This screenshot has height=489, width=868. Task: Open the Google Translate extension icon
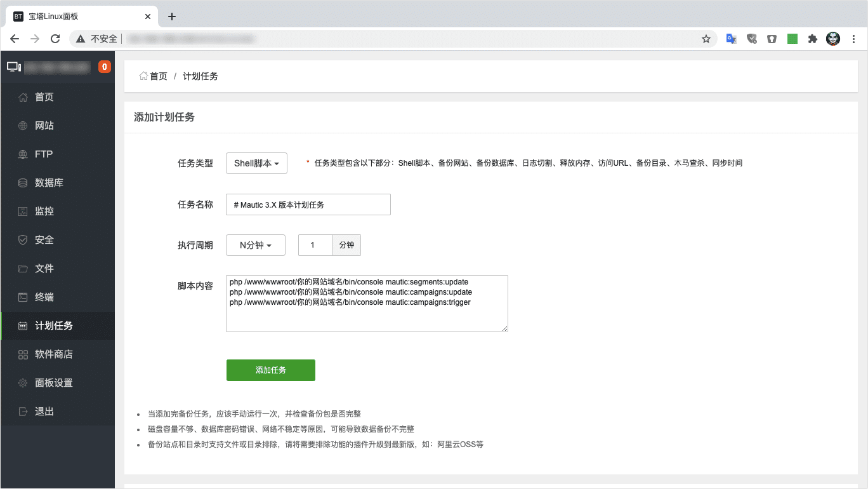pyautogui.click(x=732, y=39)
